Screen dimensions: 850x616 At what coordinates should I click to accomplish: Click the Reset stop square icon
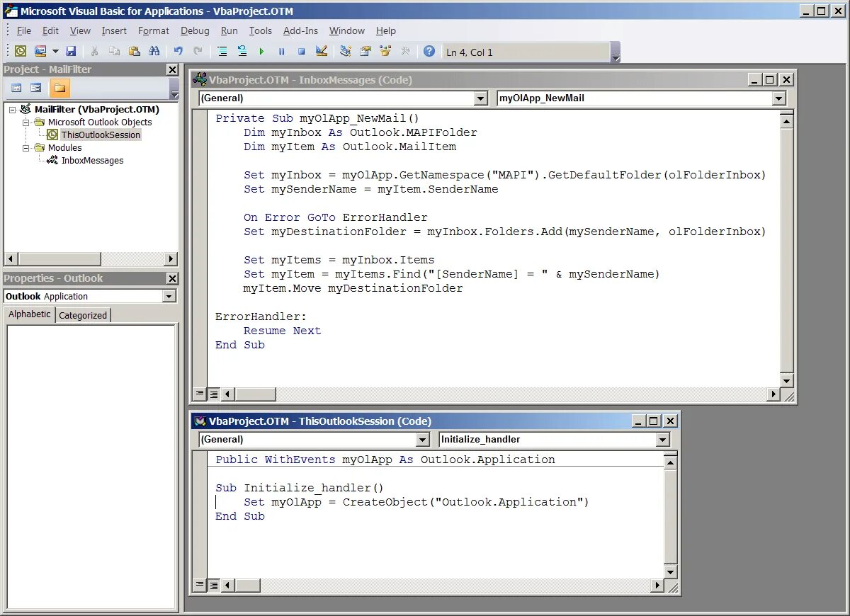pos(301,51)
